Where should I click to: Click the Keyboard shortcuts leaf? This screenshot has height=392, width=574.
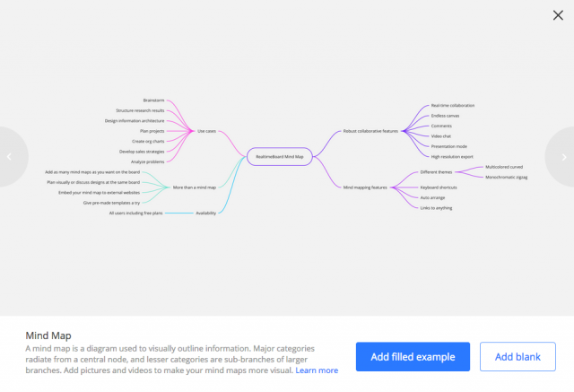439,187
